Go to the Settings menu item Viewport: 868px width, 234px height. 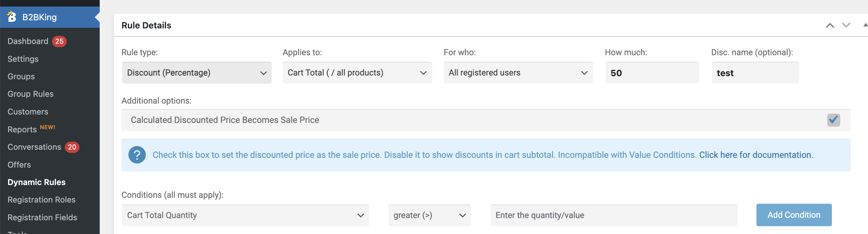23,59
